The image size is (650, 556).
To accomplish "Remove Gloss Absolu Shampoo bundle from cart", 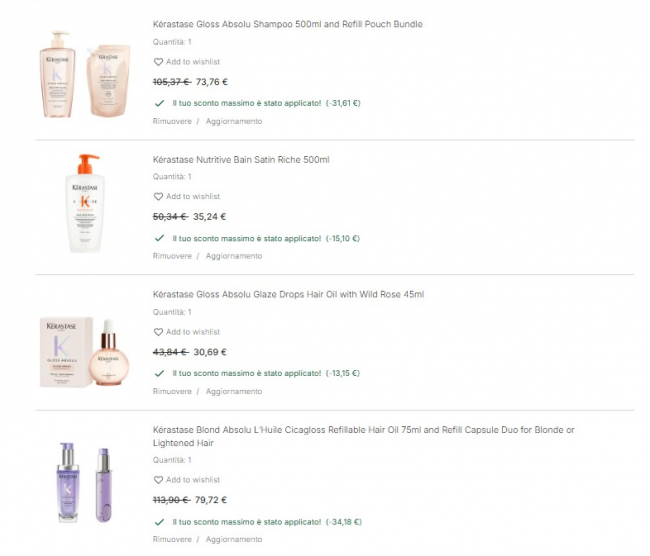I will tap(172, 121).
